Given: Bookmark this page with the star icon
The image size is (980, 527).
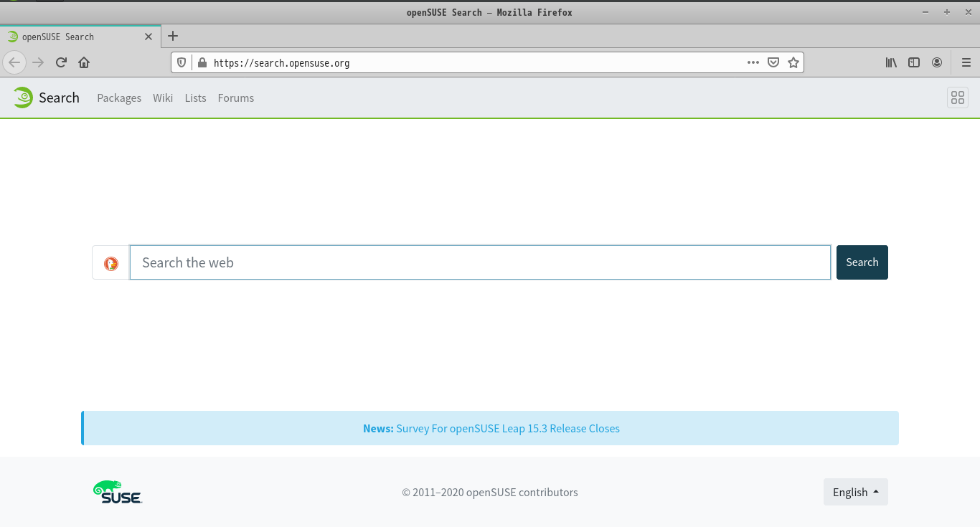Looking at the screenshot, I should pyautogui.click(x=793, y=62).
